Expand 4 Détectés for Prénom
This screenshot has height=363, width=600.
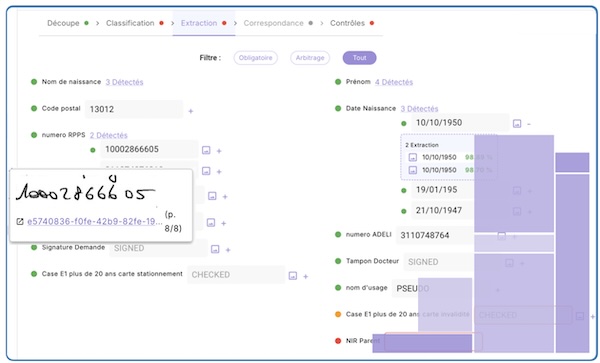point(394,82)
